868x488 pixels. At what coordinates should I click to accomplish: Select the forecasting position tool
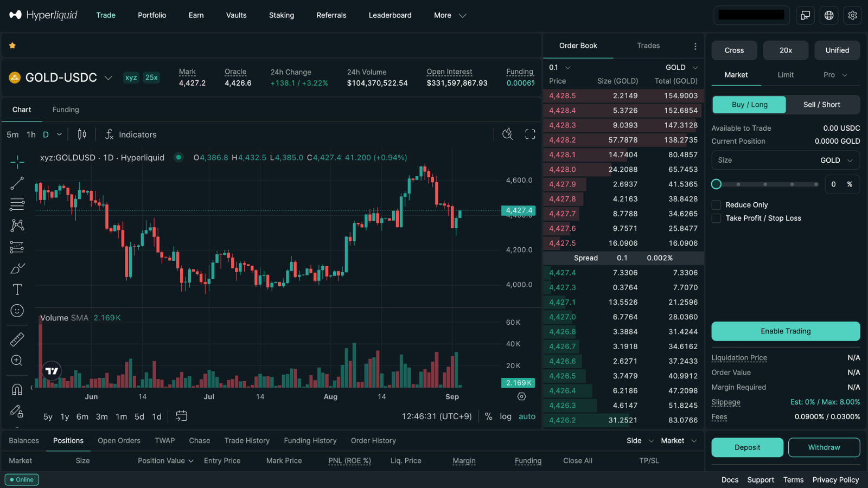click(x=17, y=247)
